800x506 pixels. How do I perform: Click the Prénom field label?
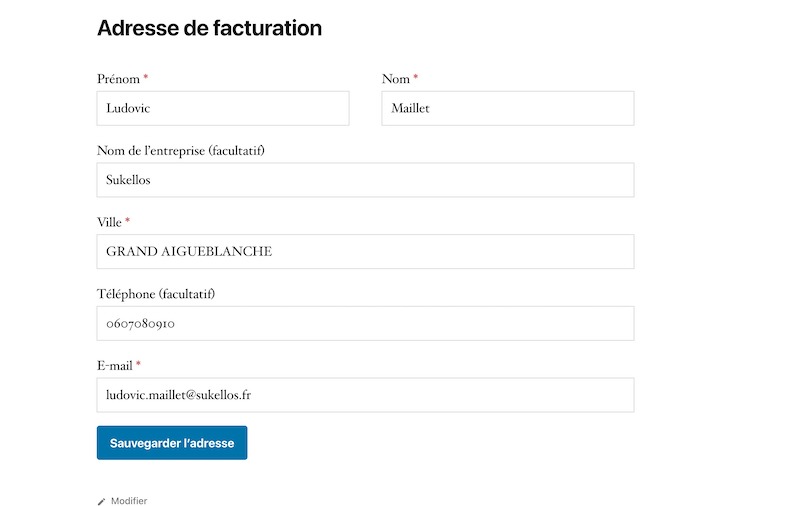(x=118, y=79)
